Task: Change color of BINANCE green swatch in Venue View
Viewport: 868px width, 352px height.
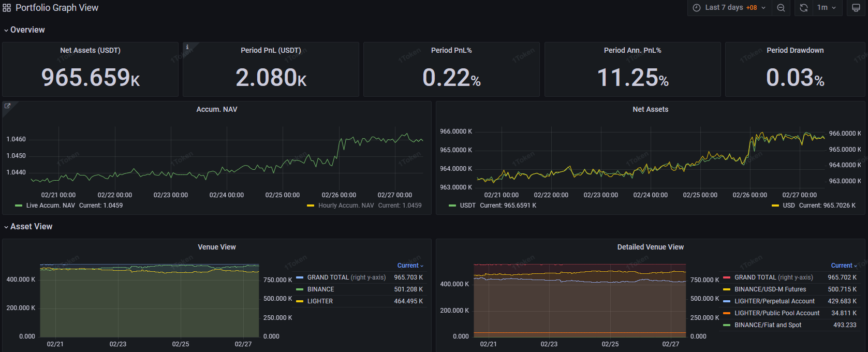Action: click(300, 289)
